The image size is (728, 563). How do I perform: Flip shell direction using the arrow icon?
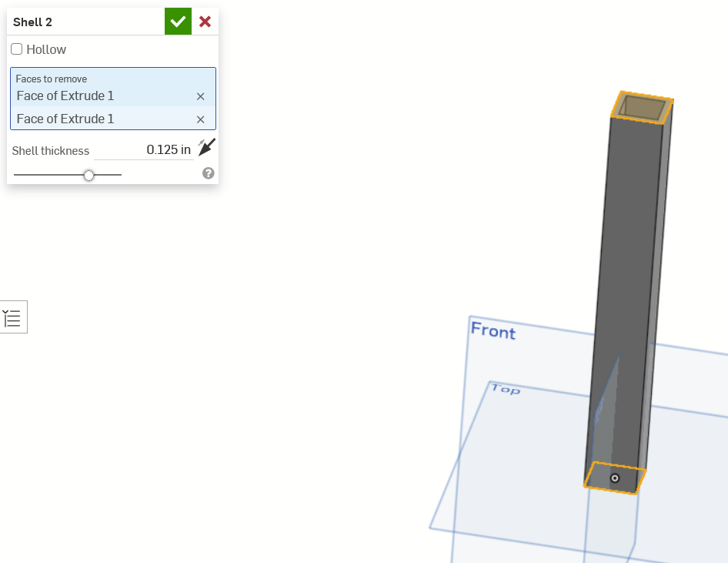pyautogui.click(x=206, y=147)
